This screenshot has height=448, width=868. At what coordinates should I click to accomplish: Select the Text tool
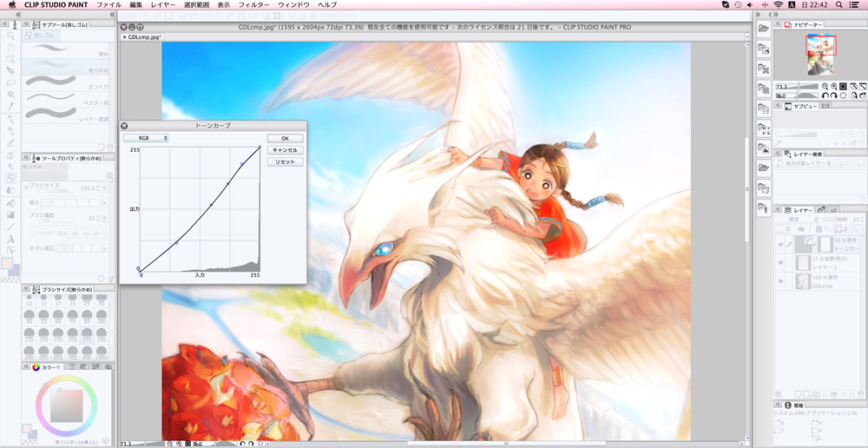pyautogui.click(x=10, y=240)
